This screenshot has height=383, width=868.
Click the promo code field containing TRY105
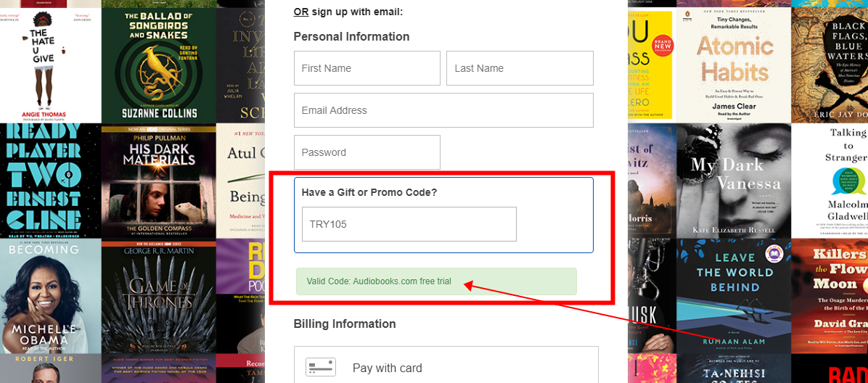(x=409, y=224)
